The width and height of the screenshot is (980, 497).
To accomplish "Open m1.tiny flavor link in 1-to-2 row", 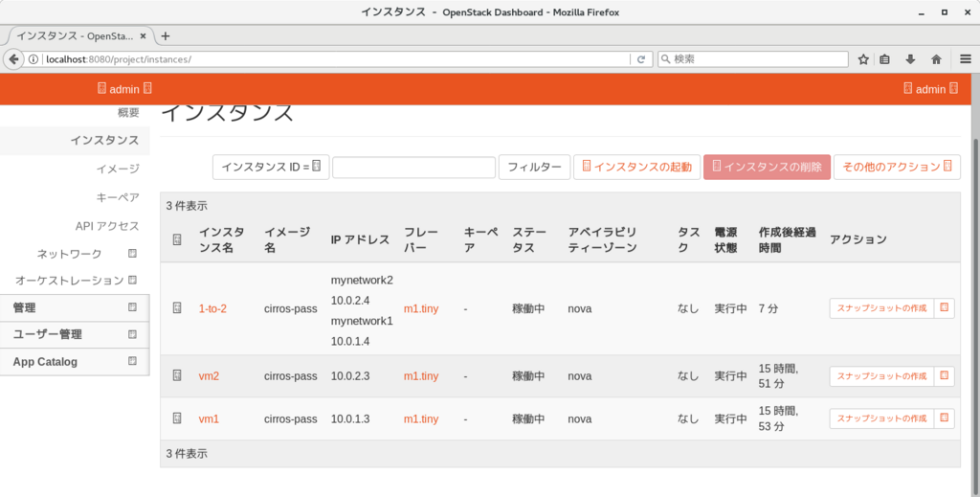I will [421, 308].
